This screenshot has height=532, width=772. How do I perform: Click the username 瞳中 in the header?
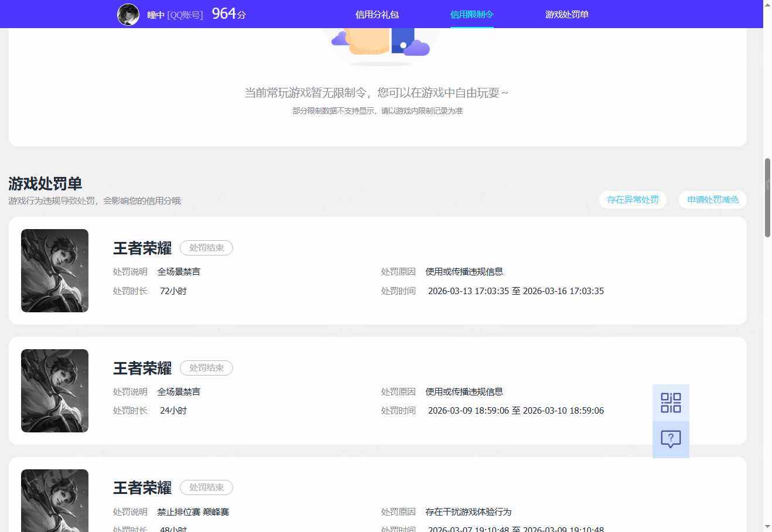(156, 15)
